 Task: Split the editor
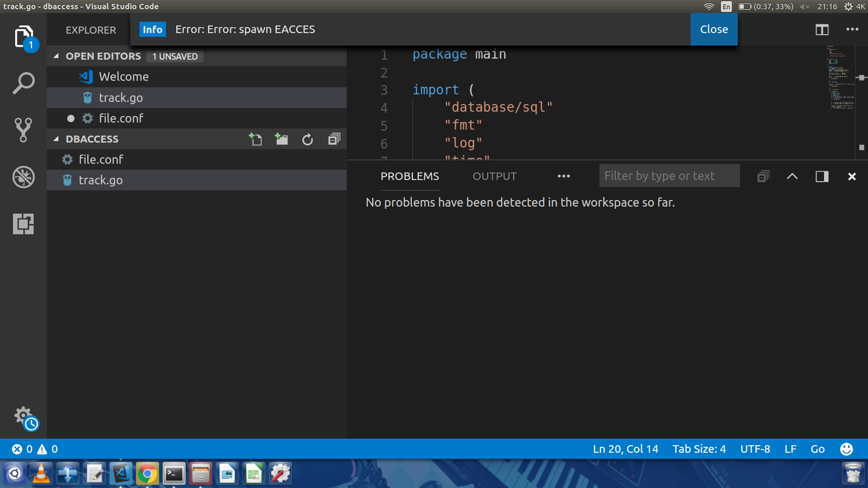(x=822, y=30)
